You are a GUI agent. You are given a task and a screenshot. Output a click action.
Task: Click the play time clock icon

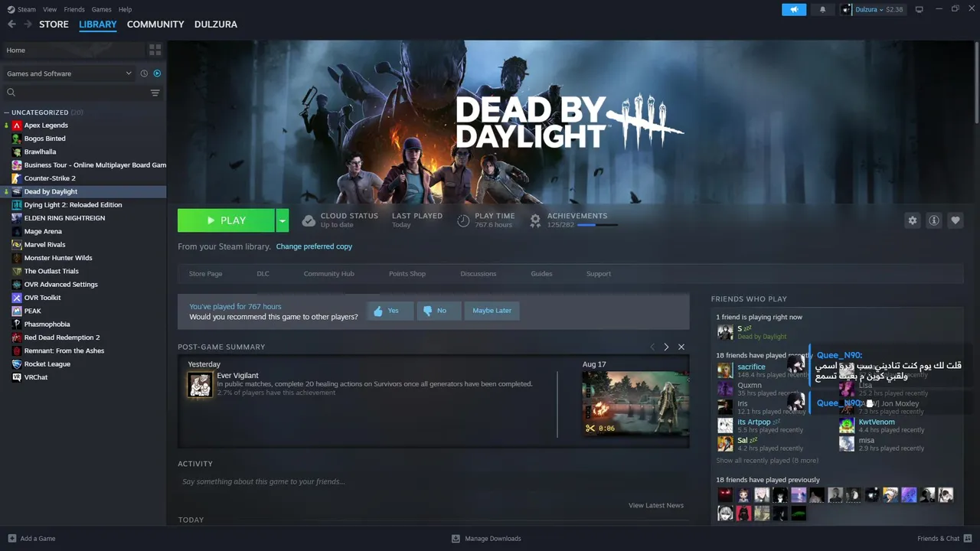pyautogui.click(x=463, y=220)
